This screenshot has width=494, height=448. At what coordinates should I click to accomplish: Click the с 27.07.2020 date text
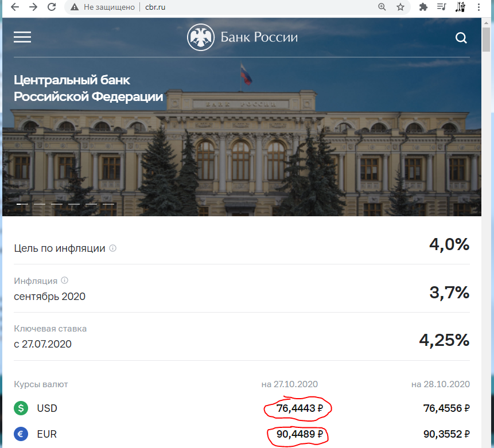coord(42,344)
